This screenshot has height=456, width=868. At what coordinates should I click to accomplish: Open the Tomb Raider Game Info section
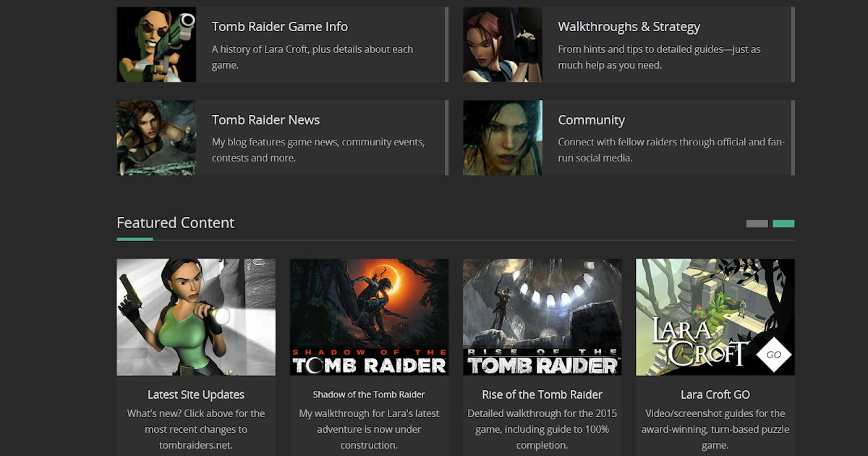279,26
